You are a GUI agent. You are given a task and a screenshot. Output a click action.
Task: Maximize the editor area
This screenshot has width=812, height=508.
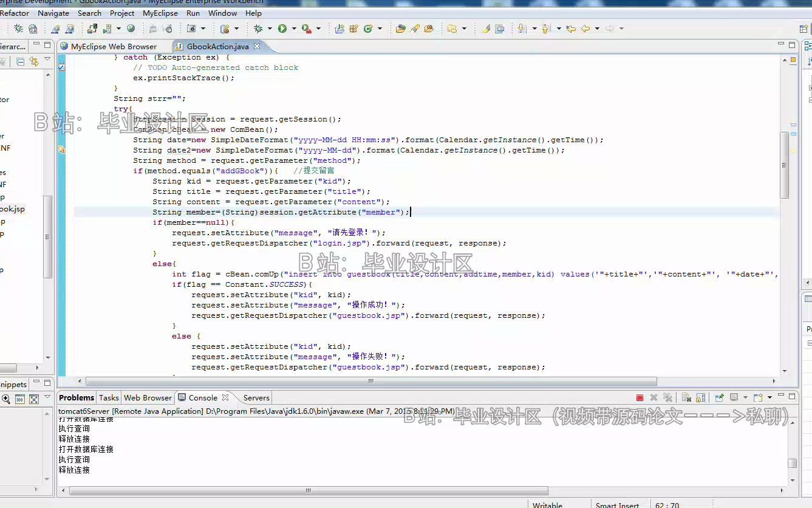(791, 45)
